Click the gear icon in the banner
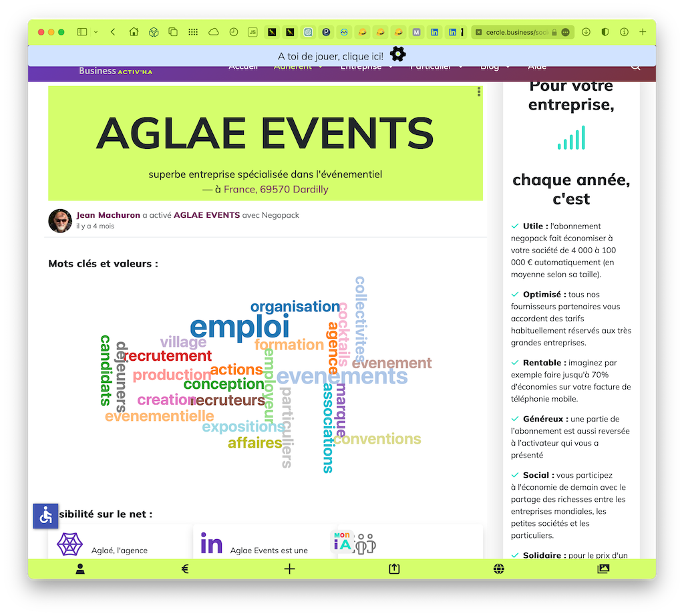Image resolution: width=684 pixels, height=616 pixels. tap(398, 54)
